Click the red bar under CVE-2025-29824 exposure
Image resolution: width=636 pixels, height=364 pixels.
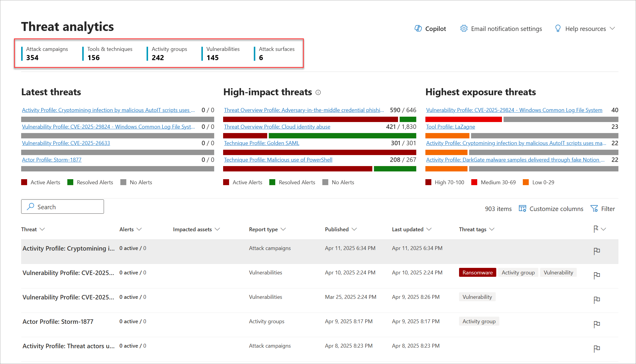pyautogui.click(x=464, y=119)
